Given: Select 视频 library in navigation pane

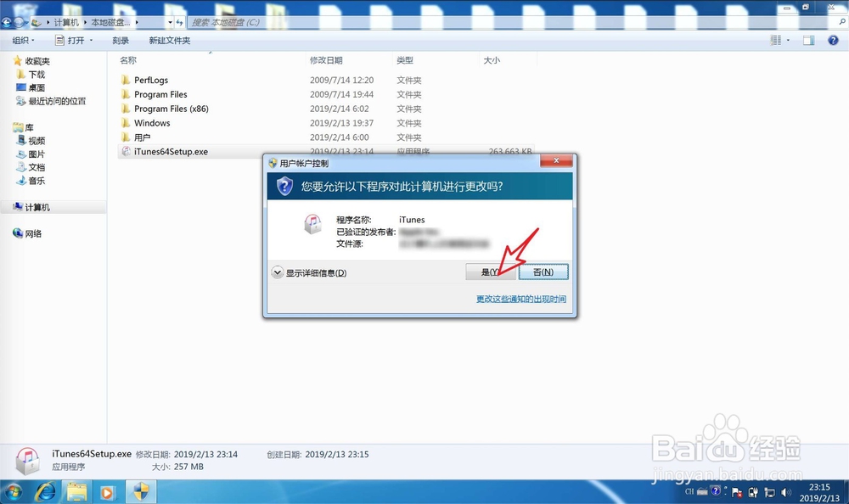Looking at the screenshot, I should 37,141.
